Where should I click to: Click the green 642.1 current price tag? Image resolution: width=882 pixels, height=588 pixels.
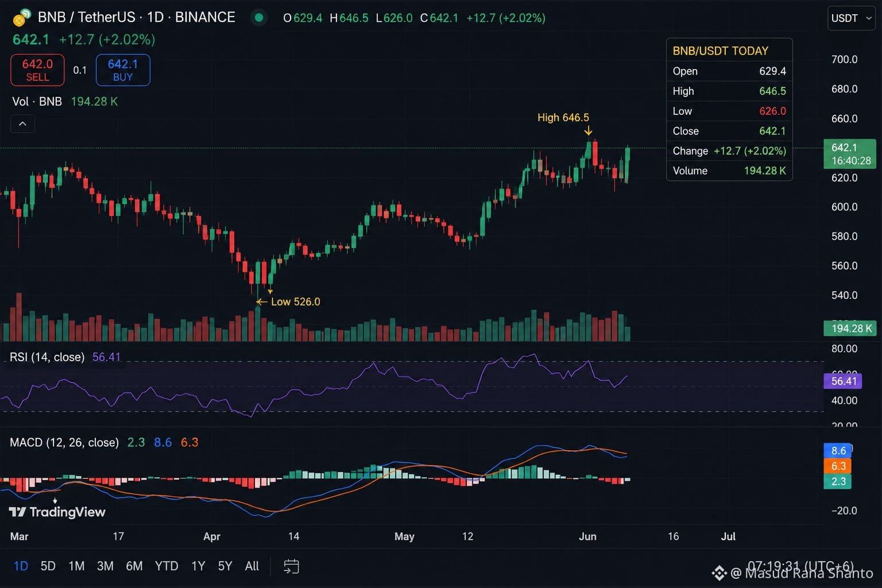tap(850, 154)
